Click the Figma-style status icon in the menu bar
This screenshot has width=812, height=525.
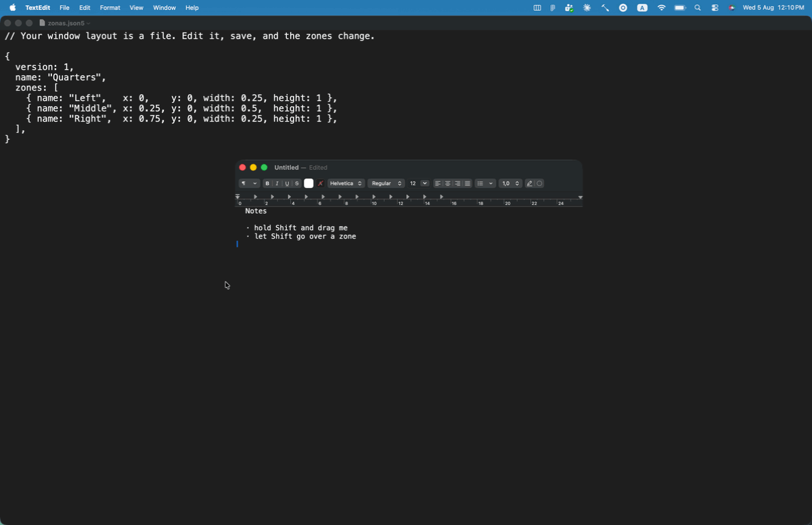coord(553,8)
